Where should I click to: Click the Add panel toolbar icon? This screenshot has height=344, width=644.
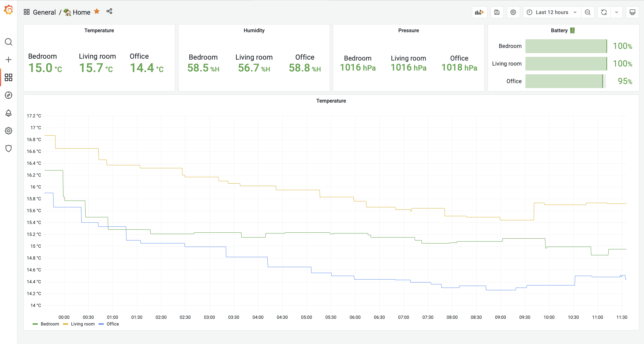coord(479,12)
